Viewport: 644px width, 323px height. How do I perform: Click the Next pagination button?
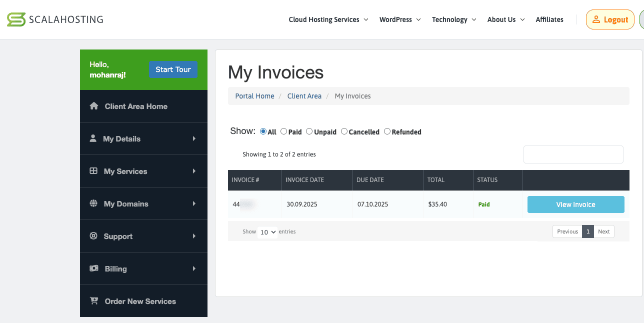tap(604, 231)
